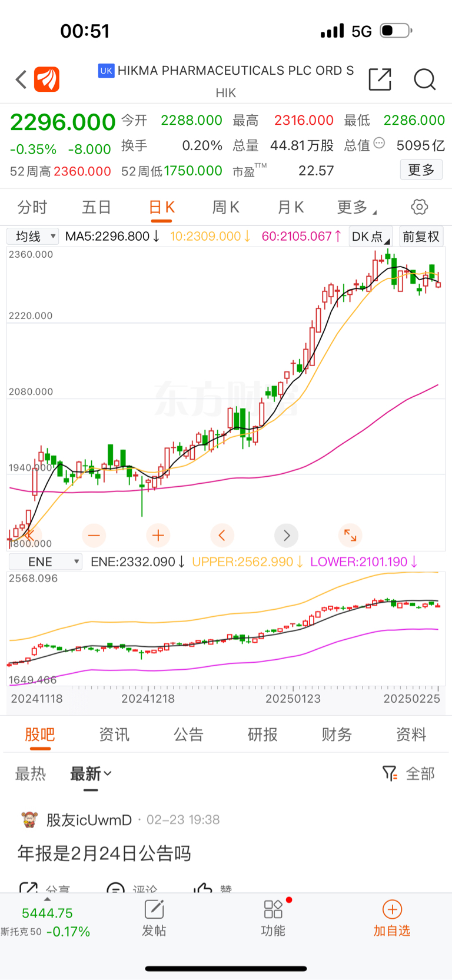Open username 股友icUwmD profile link
The width and height of the screenshot is (452, 980).
pos(89,820)
